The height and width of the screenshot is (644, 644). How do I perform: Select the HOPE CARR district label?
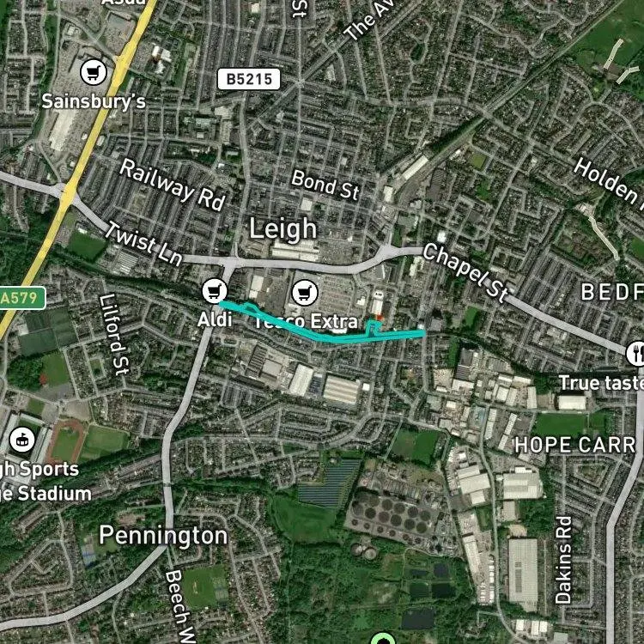pyautogui.click(x=574, y=445)
